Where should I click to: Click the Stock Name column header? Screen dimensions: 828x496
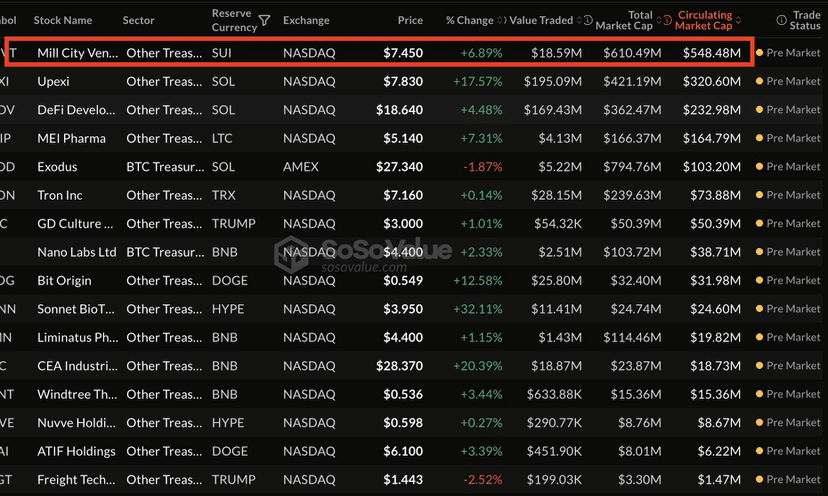63,20
